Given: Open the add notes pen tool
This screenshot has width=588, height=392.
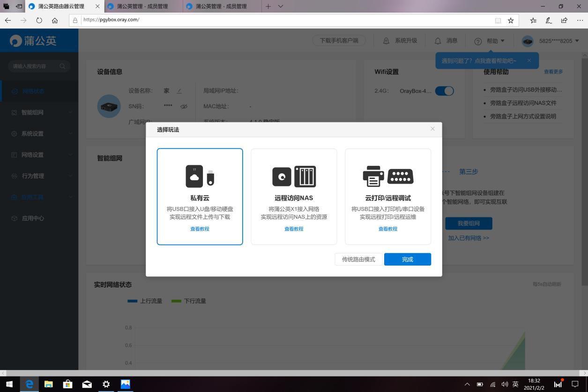Looking at the screenshot, I should [549, 20].
